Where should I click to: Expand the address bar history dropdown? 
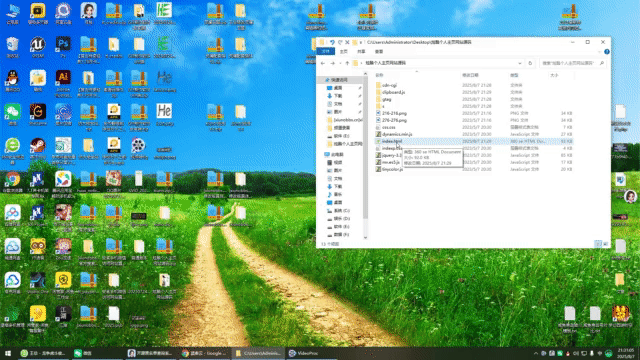(x=520, y=63)
